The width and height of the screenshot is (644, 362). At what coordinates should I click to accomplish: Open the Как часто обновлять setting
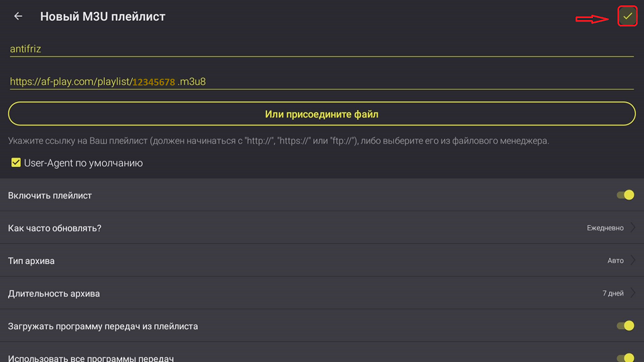(x=322, y=228)
